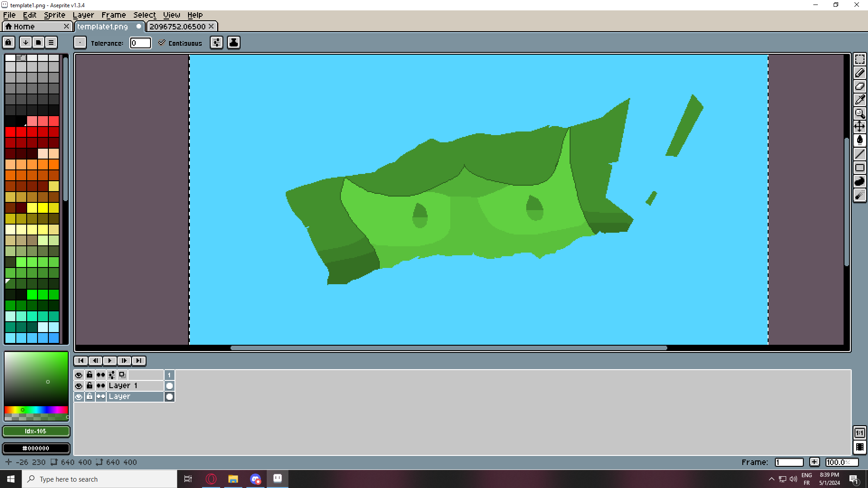Image resolution: width=868 pixels, height=488 pixels.
Task: Hide Layer 1 visibility eye
Action: (79, 386)
